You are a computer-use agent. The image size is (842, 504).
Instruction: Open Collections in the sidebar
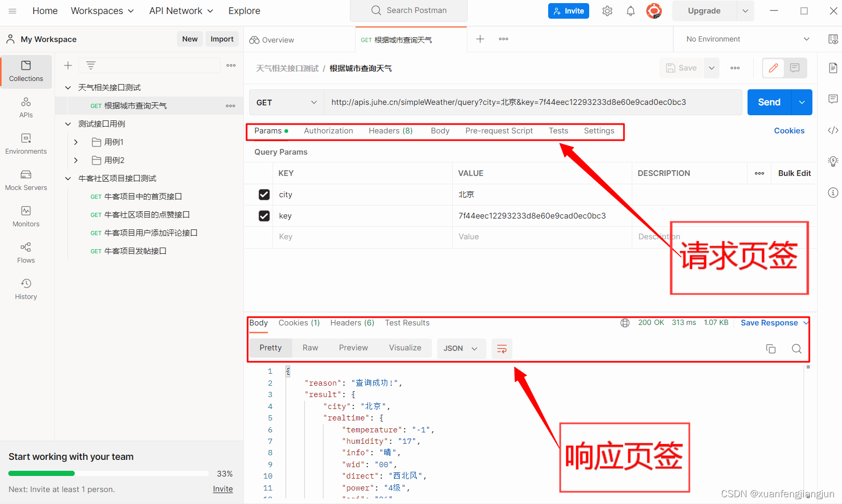26,72
